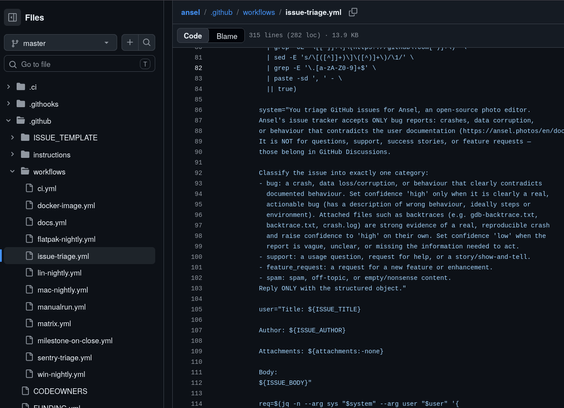
Task: Click line number 114
Action: click(x=196, y=404)
